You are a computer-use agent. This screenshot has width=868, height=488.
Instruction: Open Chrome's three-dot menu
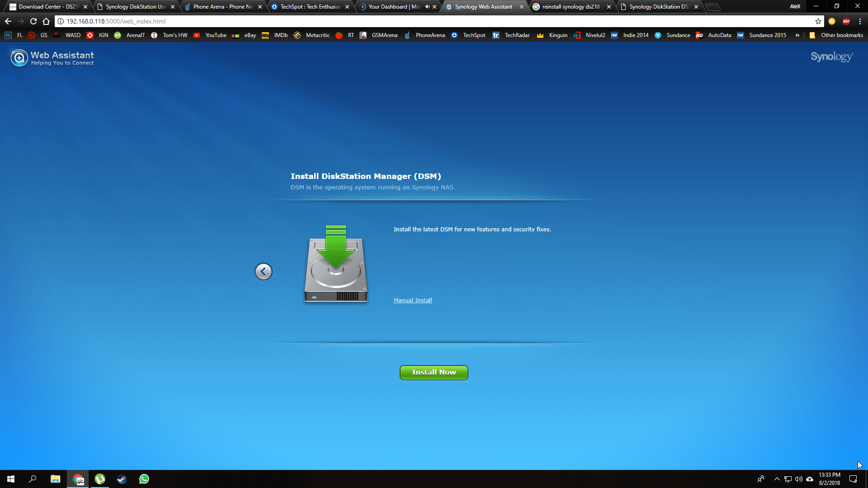pyautogui.click(x=860, y=21)
